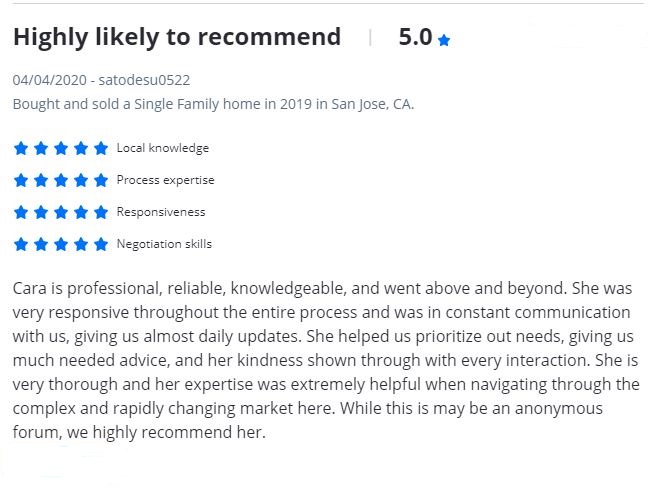The image size is (655, 488).
Task: Click the review paragraph about Cara
Action: coord(326,360)
